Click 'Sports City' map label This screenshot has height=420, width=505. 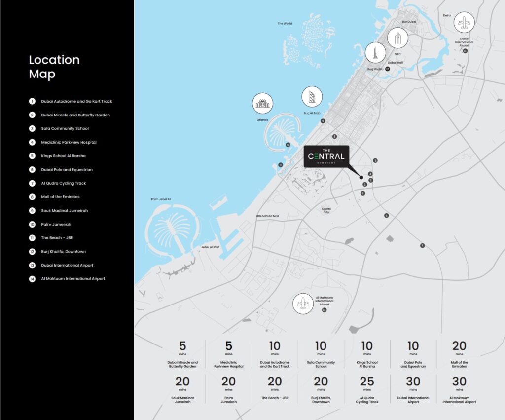tap(326, 210)
